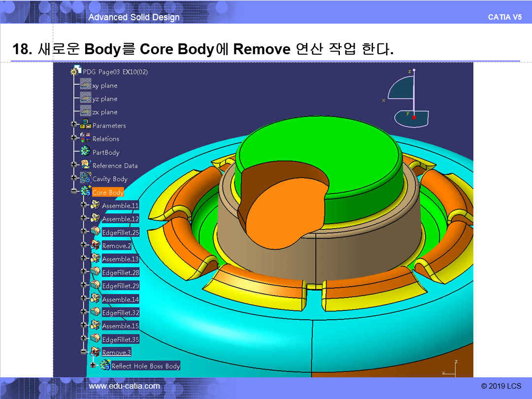Click the Reflect Hole Boss Body icon
This screenshot has height=399, width=532.
(x=105, y=366)
